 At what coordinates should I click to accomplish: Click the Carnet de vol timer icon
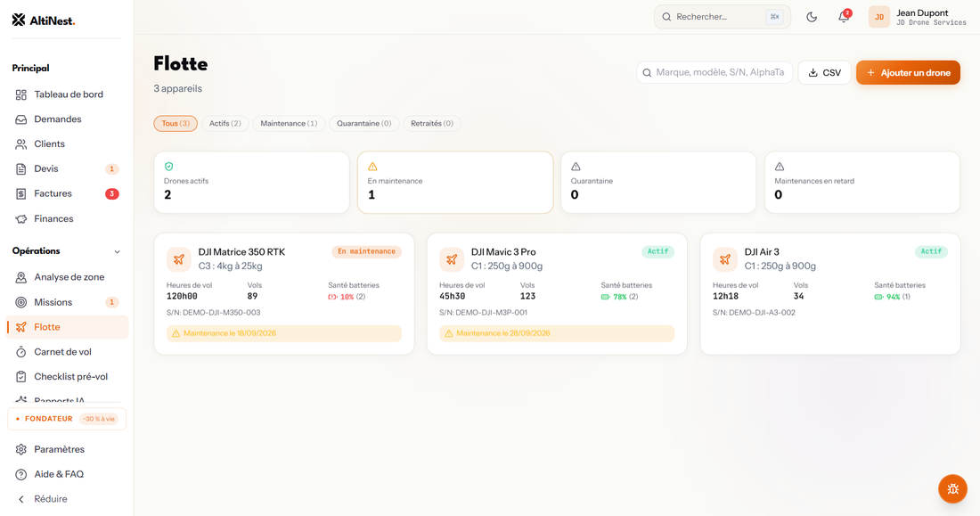[x=21, y=352]
